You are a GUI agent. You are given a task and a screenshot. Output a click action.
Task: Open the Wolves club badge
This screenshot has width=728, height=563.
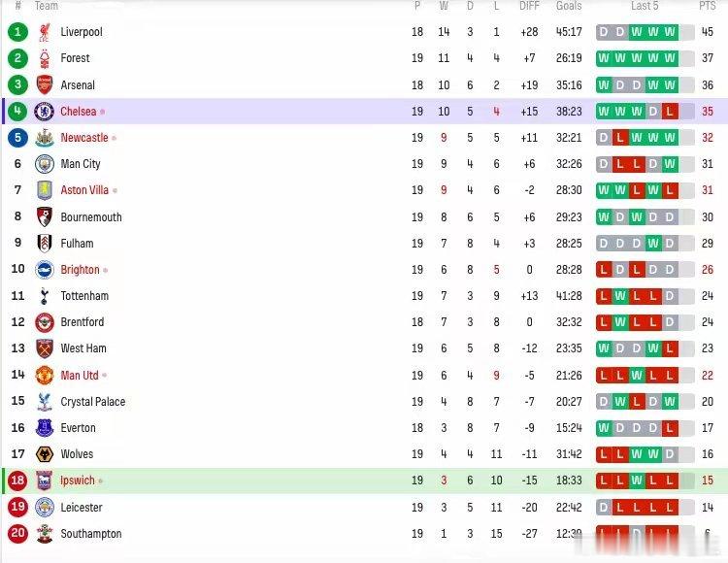point(45,454)
